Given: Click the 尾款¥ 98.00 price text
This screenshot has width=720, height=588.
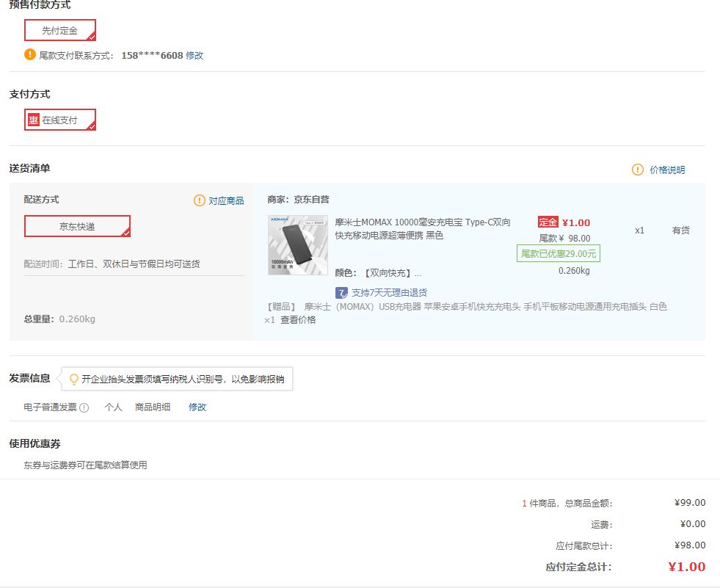Looking at the screenshot, I should (564, 238).
